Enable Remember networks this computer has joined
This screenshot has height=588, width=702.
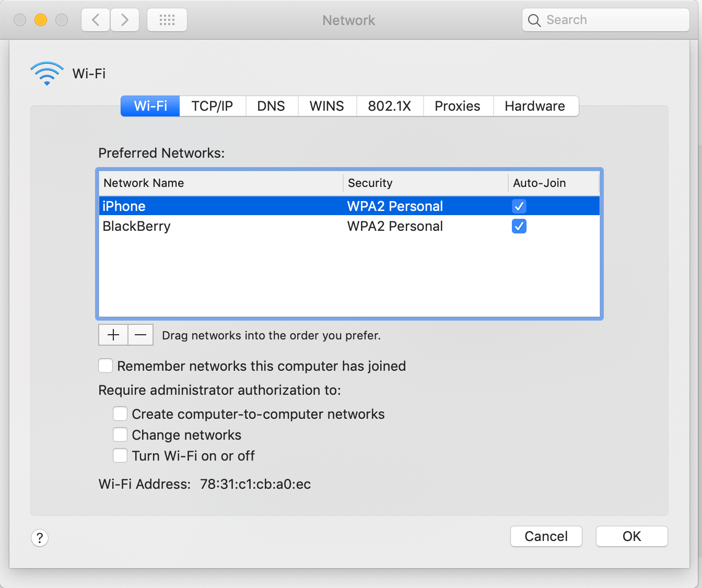(106, 366)
